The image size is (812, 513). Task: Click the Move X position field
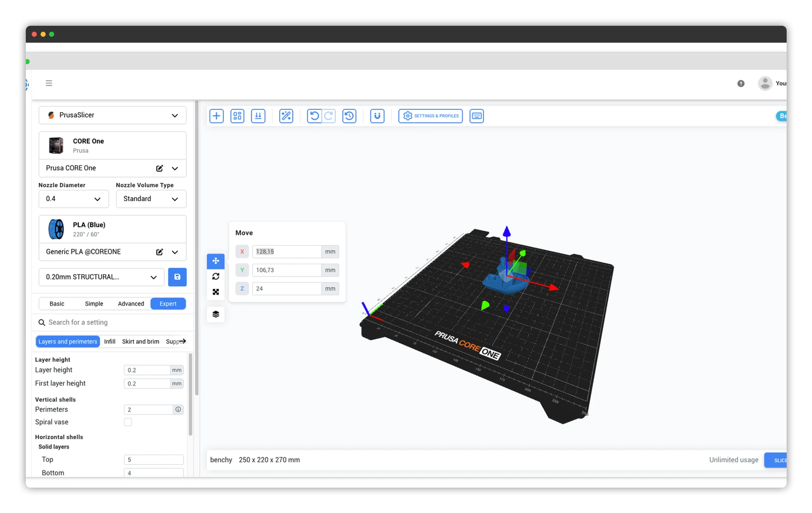287,252
